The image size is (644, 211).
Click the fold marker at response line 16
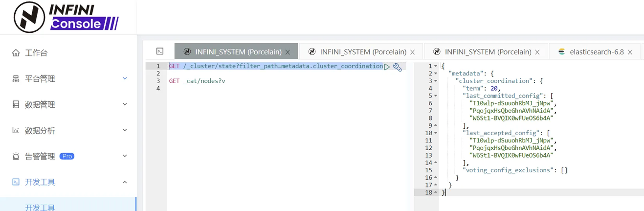pyautogui.click(x=436, y=178)
